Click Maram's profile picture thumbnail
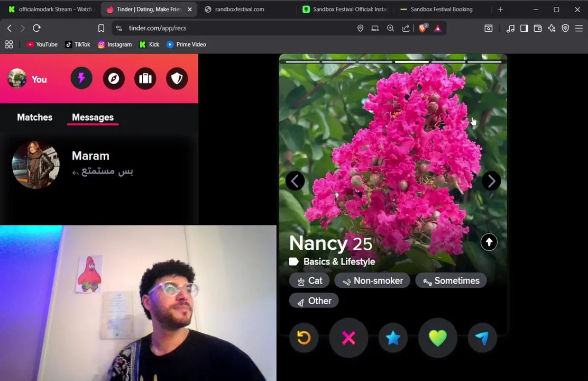Screen dimensions: 588x381 point(35,165)
